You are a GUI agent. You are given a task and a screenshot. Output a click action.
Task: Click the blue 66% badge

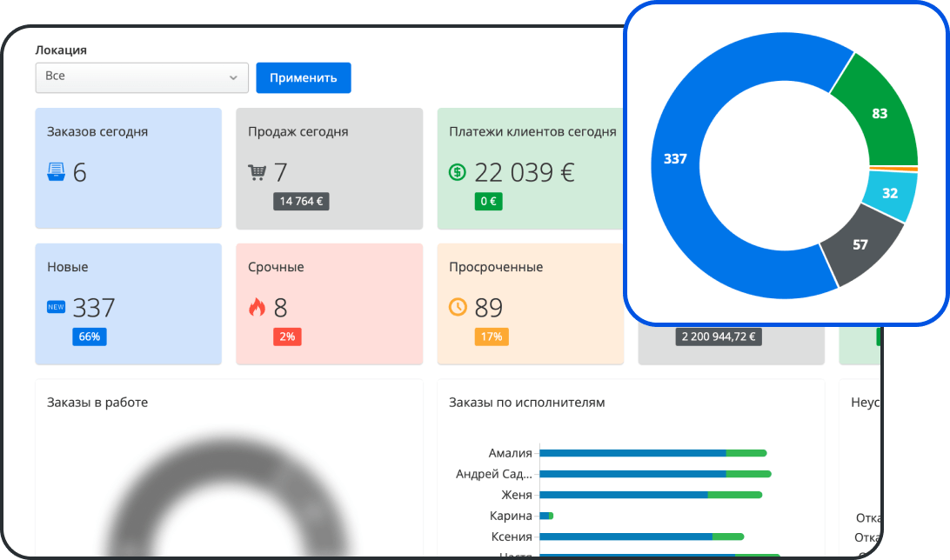tap(90, 337)
